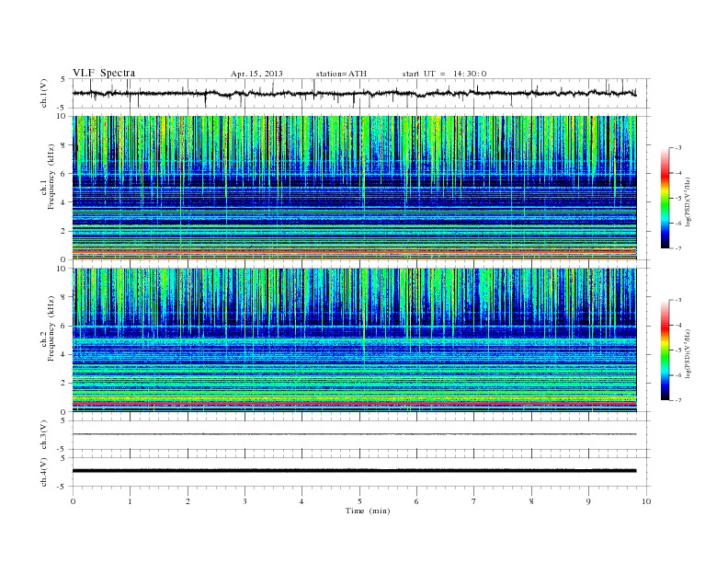The width and height of the screenshot is (728, 563).
Task: Click time axis tick label '5'
Action: pyautogui.click(x=359, y=501)
